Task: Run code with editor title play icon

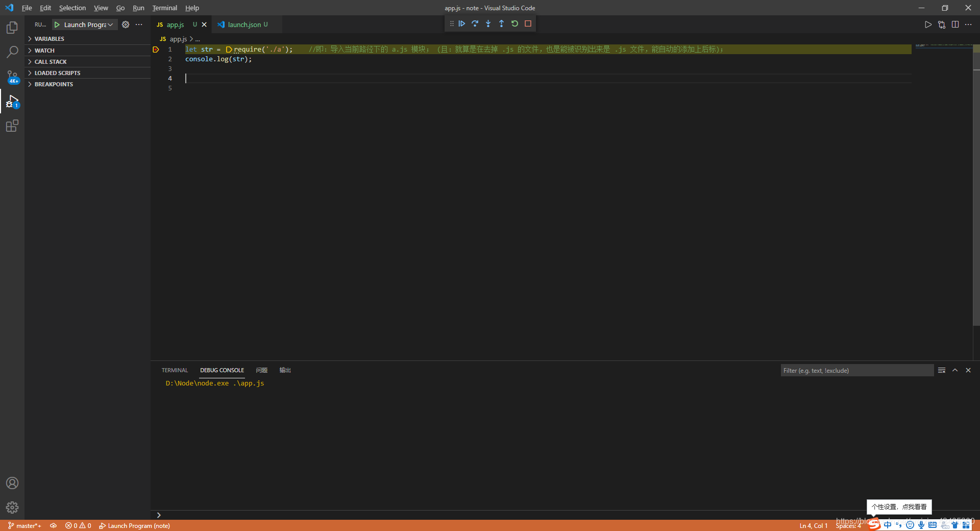Action: pos(928,25)
